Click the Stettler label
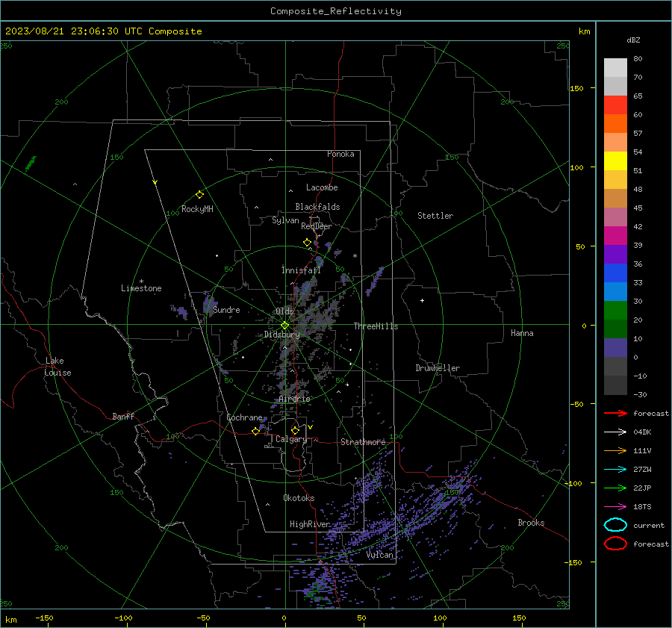The height and width of the screenshot is (628, 672). click(x=435, y=216)
